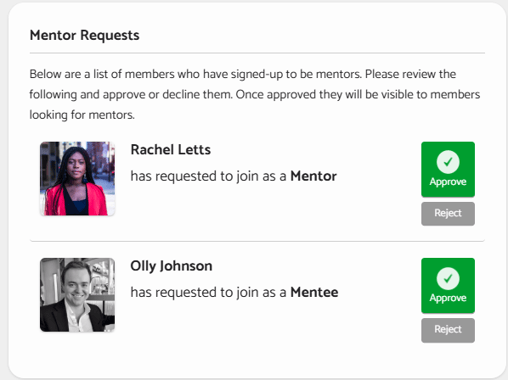Viewport: 508px width, 380px height.
Task: Click Rachel's "has requested to join" text
Action: [208, 176]
